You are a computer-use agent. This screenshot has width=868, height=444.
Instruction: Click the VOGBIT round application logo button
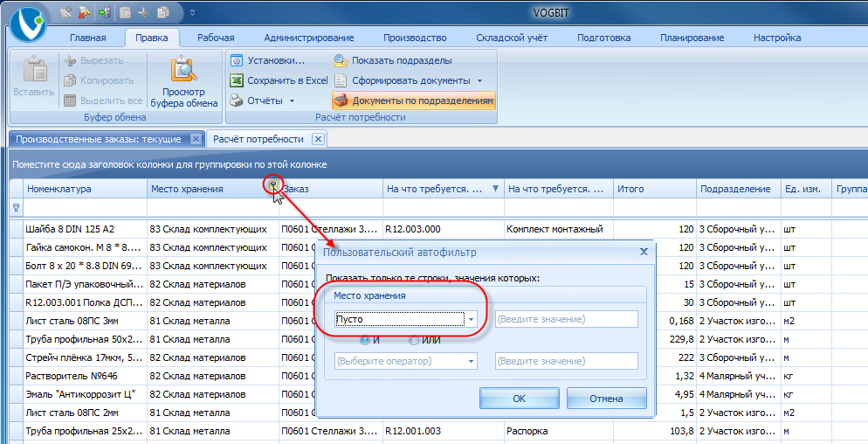click(28, 23)
